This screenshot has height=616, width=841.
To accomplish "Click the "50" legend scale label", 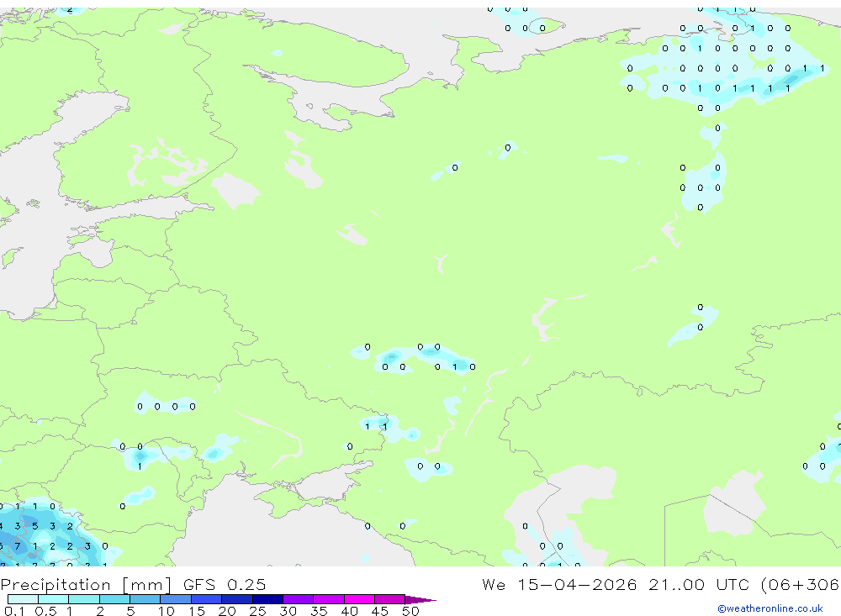I will [x=410, y=611].
